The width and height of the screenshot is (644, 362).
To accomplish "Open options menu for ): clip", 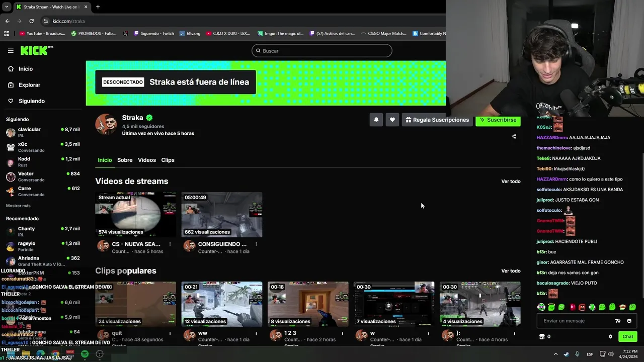I will 514,333.
